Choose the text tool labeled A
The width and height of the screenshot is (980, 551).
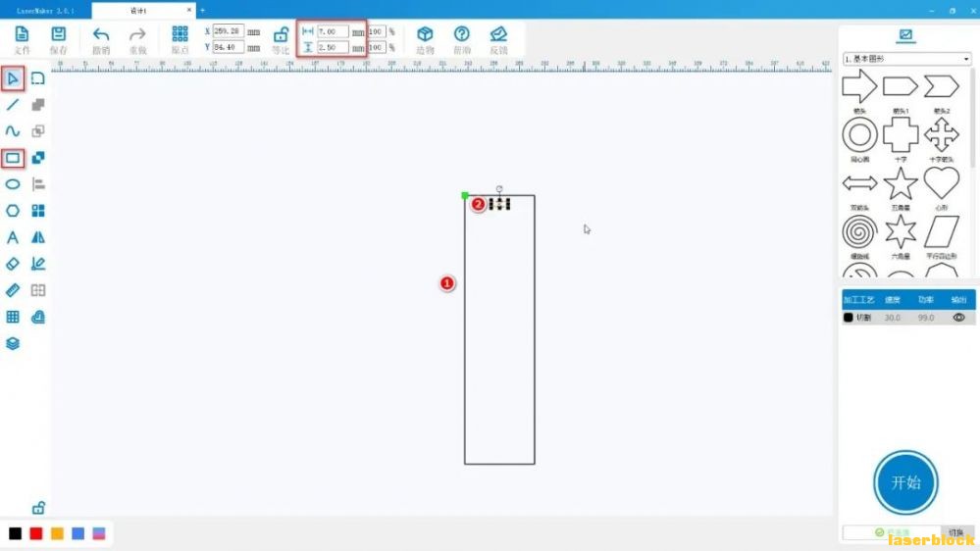[x=13, y=237]
